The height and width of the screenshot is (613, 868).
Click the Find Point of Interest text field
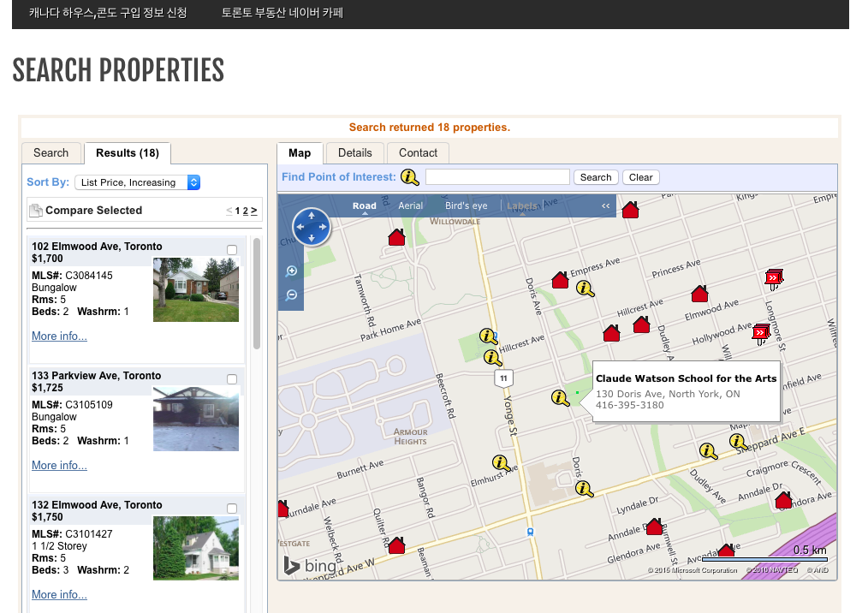[x=497, y=177]
